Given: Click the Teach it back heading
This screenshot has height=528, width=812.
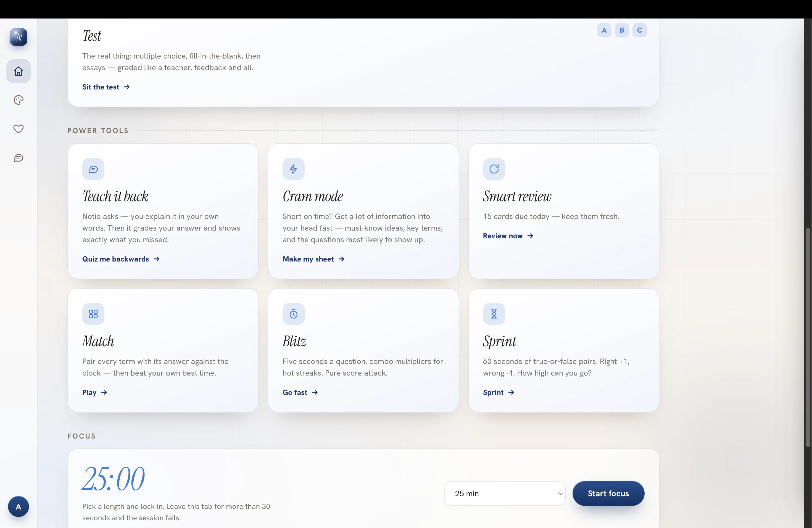Looking at the screenshot, I should pos(115,196).
